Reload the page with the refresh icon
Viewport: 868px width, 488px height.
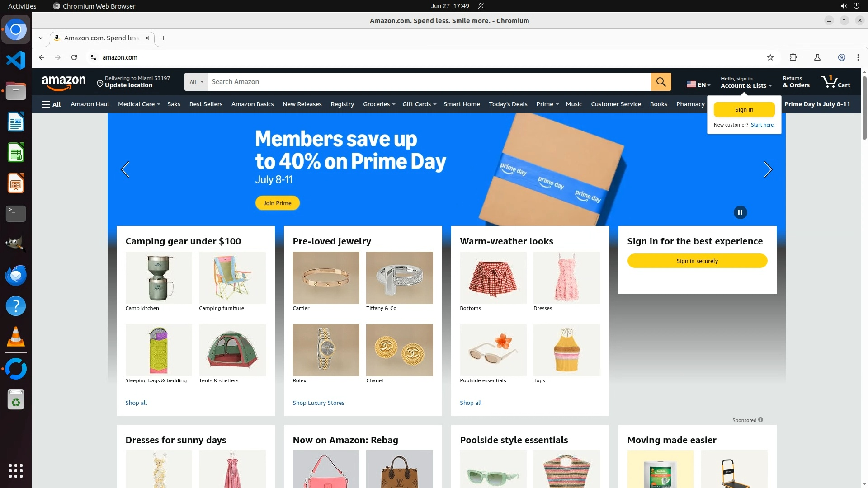74,57
